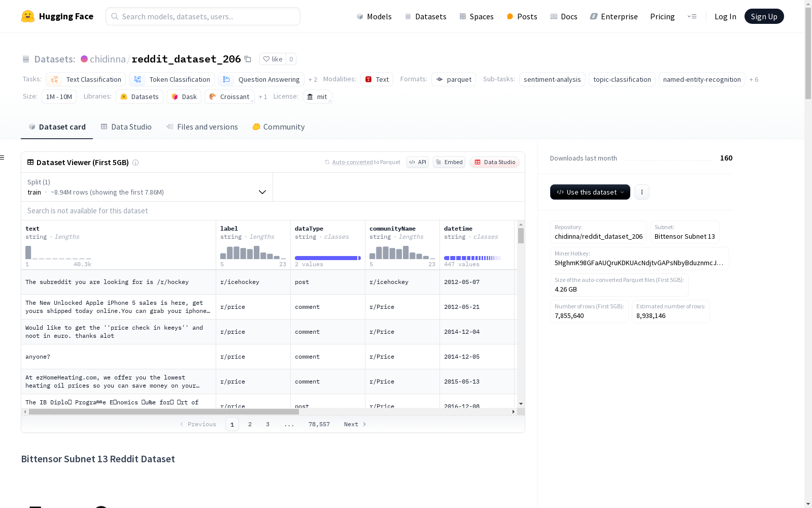Viewport: 812px width, 508px height.
Task: Open the navigation overflow menu icon
Action: pos(692,16)
